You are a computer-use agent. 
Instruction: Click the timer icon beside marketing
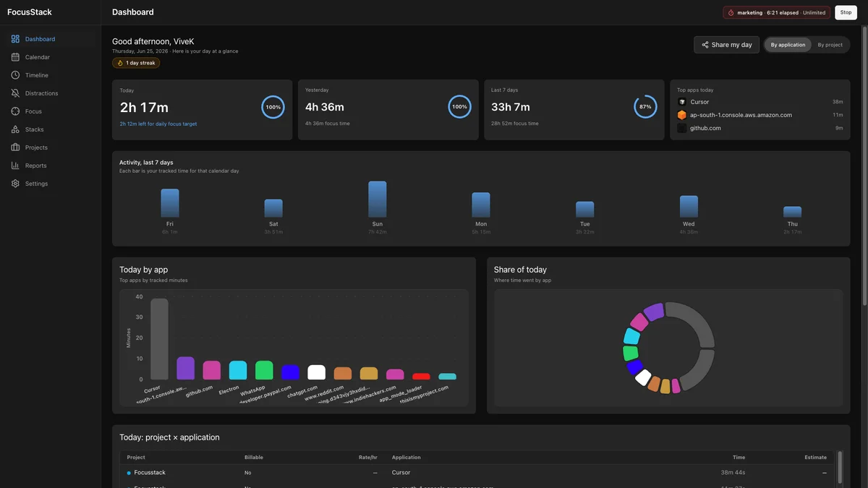tap(731, 13)
